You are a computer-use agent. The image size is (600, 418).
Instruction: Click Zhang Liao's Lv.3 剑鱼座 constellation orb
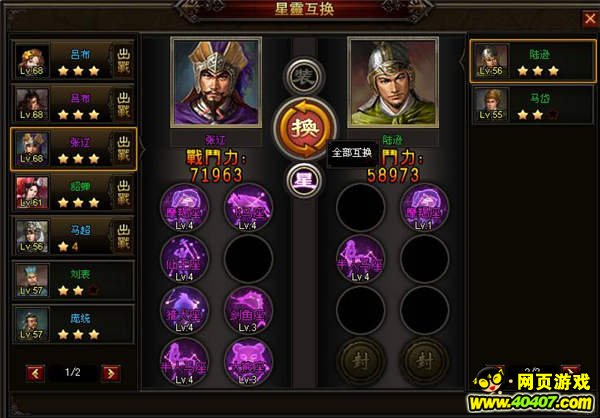248,310
